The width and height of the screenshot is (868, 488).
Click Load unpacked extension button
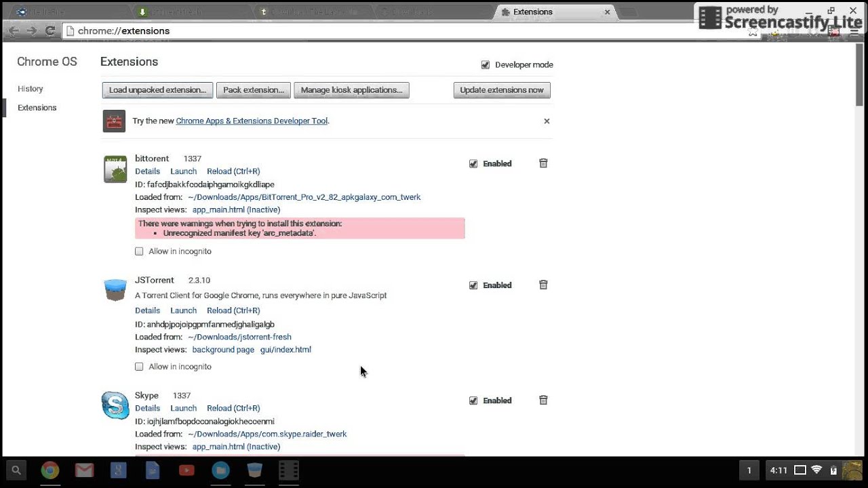coord(157,90)
